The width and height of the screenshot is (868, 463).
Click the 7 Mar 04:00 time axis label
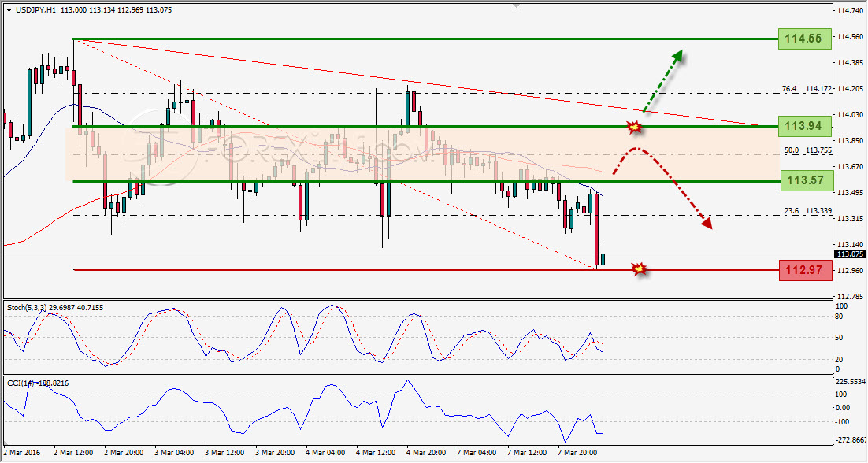(477, 453)
